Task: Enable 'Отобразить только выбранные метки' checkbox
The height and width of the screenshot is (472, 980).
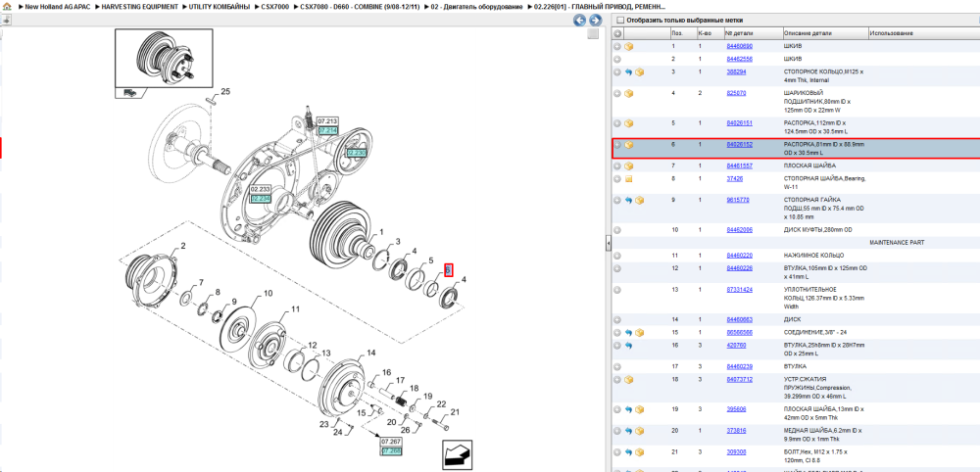Action: (618, 20)
